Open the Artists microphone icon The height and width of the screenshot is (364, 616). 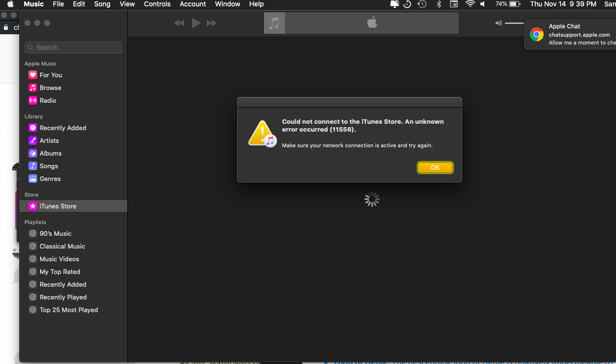pyautogui.click(x=33, y=140)
